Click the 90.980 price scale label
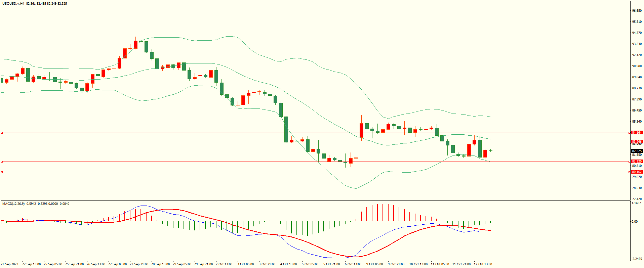Image resolution: width=644 pixels, height=268 pixels. (637, 66)
